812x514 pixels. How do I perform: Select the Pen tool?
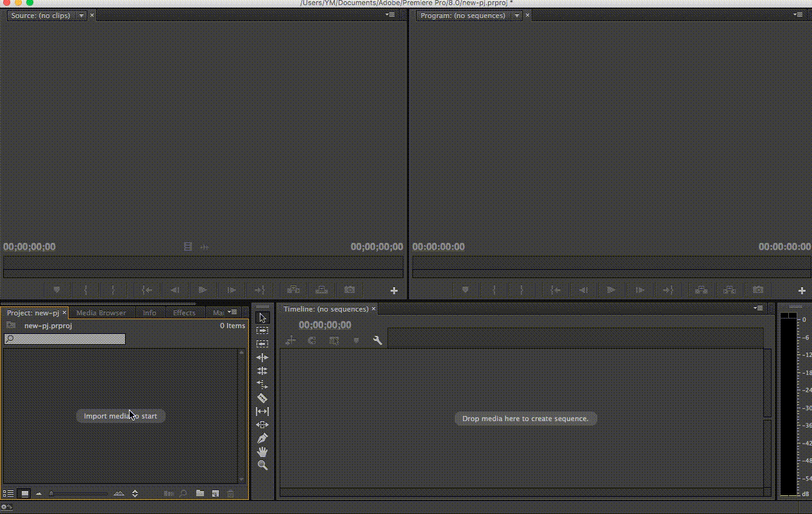[262, 438]
